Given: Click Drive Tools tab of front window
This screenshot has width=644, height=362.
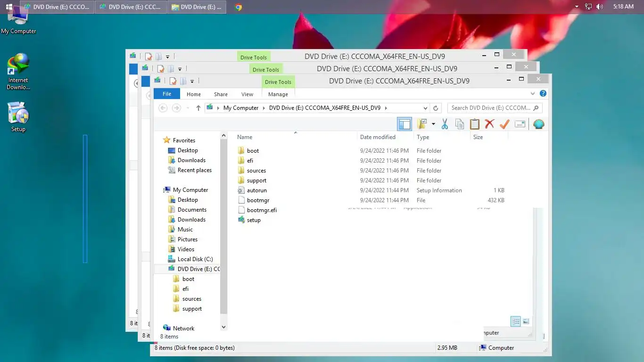Looking at the screenshot, I should click(x=278, y=82).
